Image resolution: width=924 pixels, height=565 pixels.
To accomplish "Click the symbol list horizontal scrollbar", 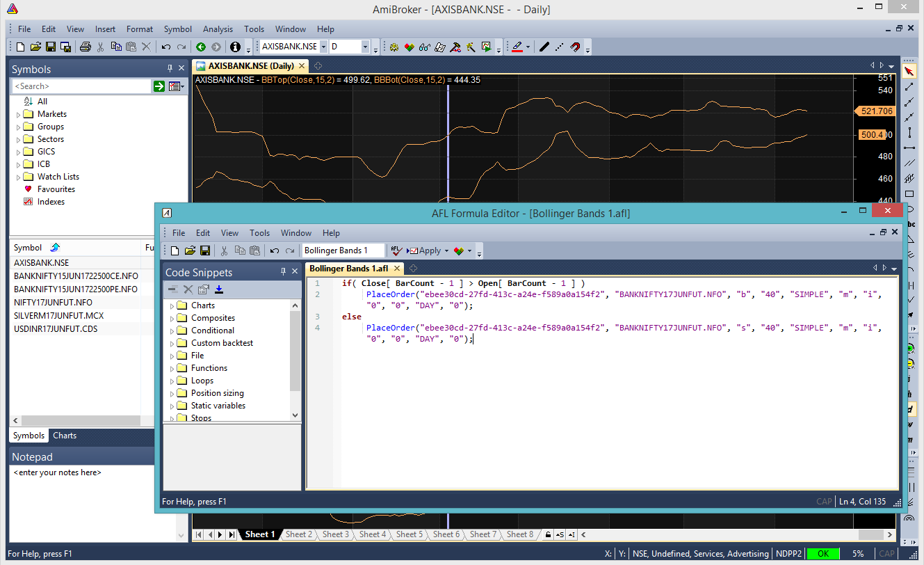I will coord(81,421).
